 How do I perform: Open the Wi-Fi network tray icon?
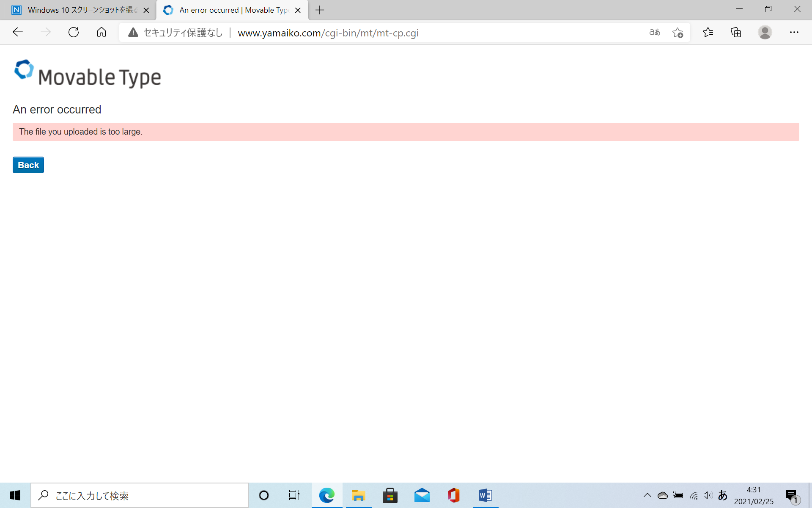(694, 495)
